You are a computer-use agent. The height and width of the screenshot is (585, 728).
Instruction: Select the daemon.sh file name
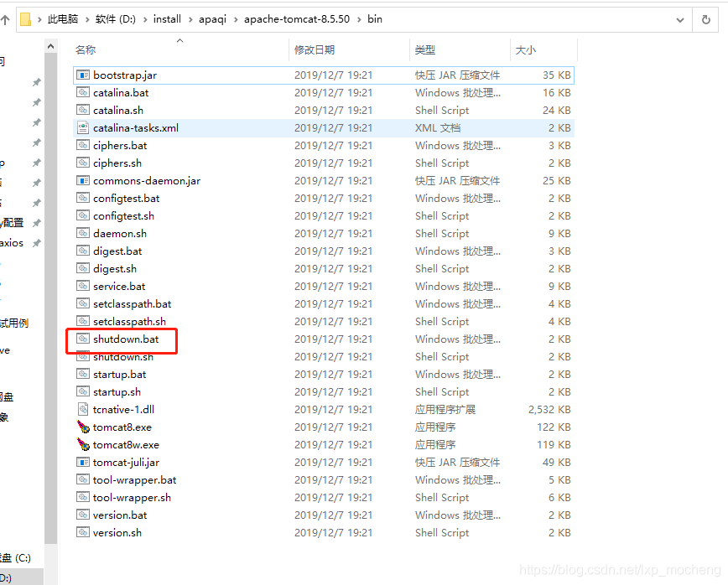(120, 234)
